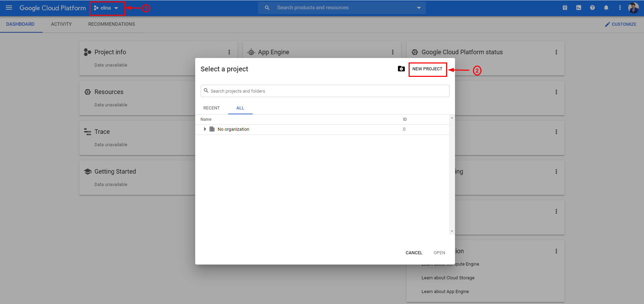Activate Cloud Shell terminal icon
This screenshot has width=644, height=304.
pos(579,8)
